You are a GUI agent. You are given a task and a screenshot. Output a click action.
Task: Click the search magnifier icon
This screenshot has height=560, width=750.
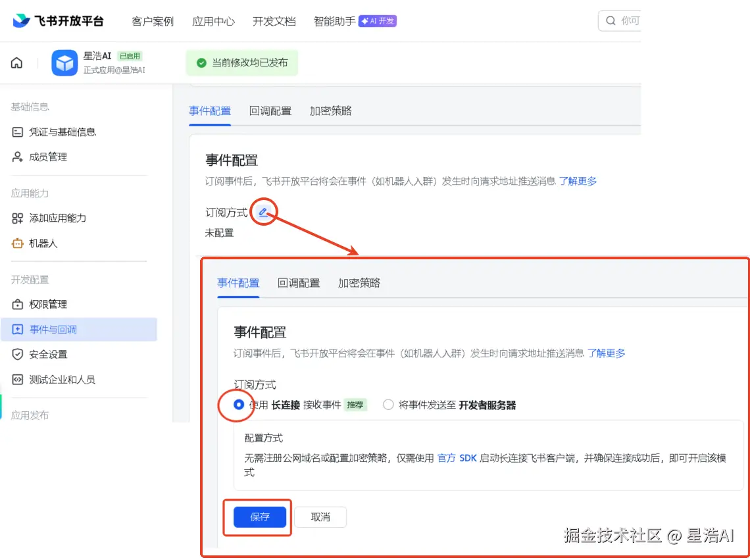(611, 20)
